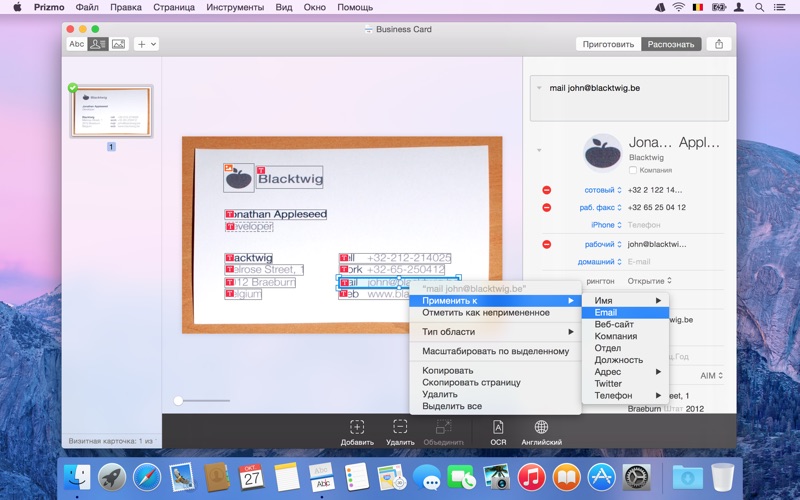Screen dimensions: 800x500
Task: Choose Должность in the submenu
Action: pos(625,360)
